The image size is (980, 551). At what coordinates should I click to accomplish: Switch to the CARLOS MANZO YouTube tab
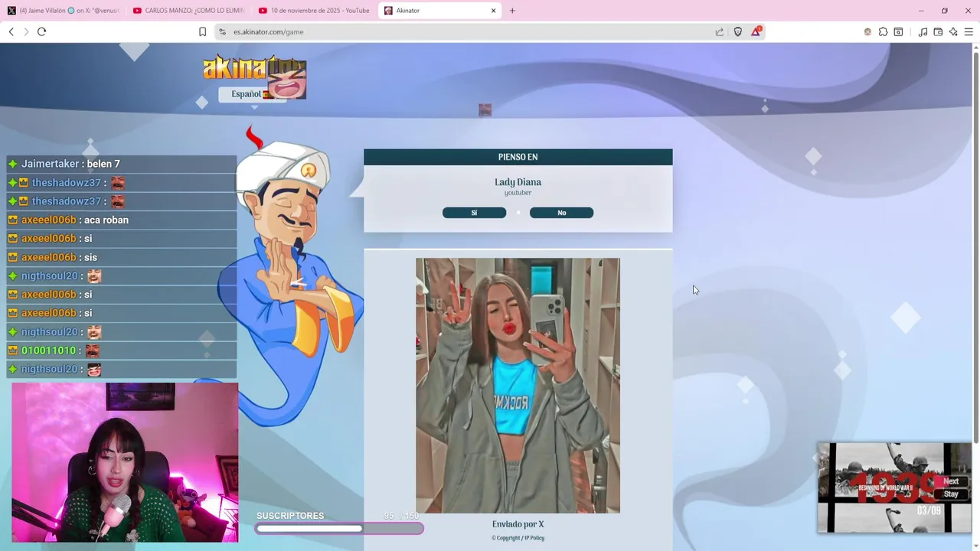(x=188, y=11)
